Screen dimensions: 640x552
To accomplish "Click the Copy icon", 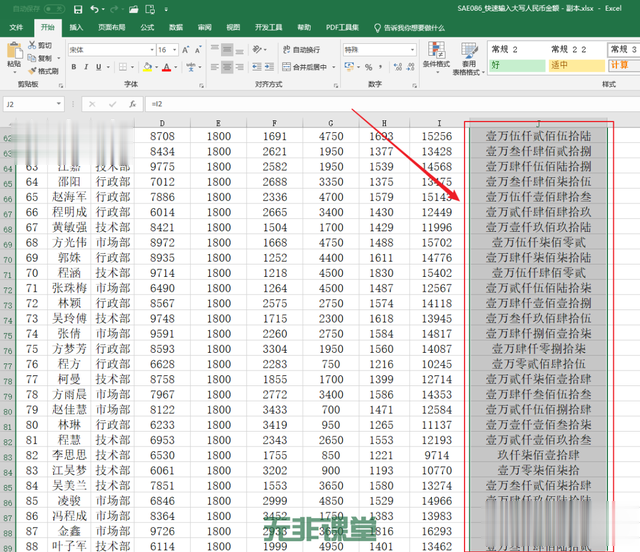I will click(32, 58).
